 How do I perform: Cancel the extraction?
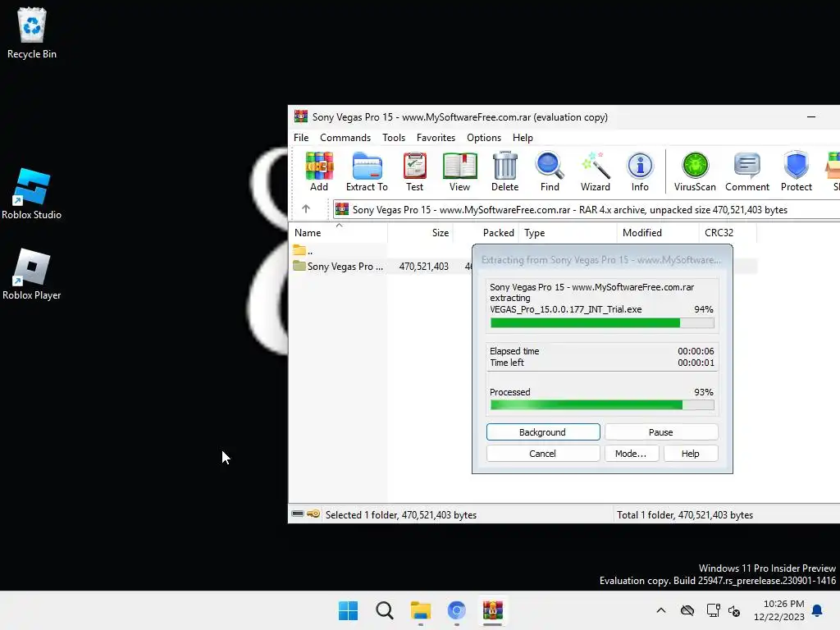point(543,454)
